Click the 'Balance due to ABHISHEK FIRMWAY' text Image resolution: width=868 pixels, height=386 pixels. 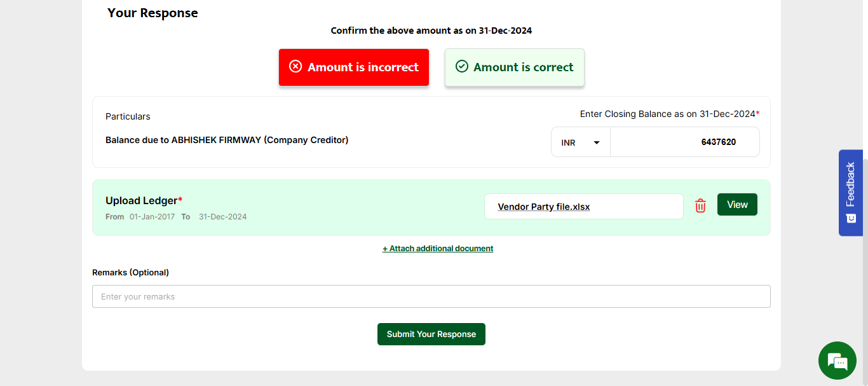point(227,140)
